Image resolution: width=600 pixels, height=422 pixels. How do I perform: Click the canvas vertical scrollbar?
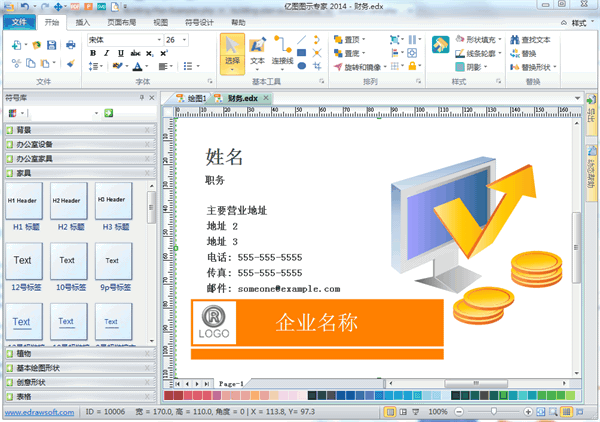(576, 248)
